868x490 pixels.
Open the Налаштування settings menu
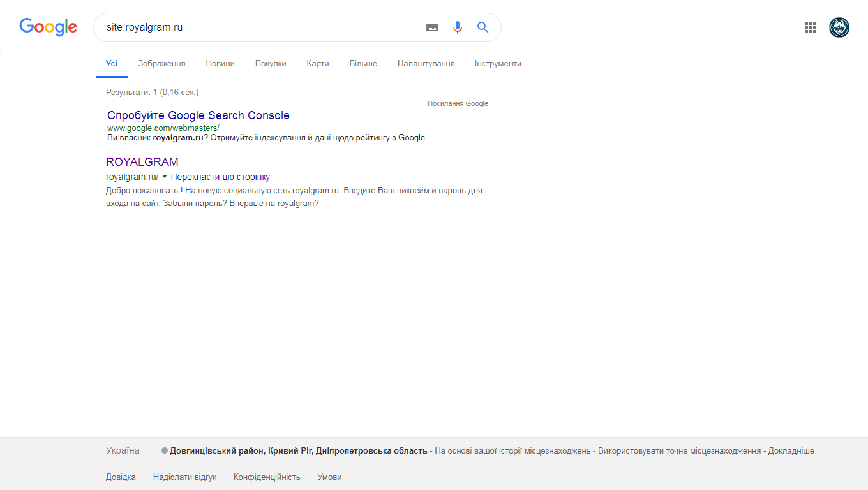426,64
